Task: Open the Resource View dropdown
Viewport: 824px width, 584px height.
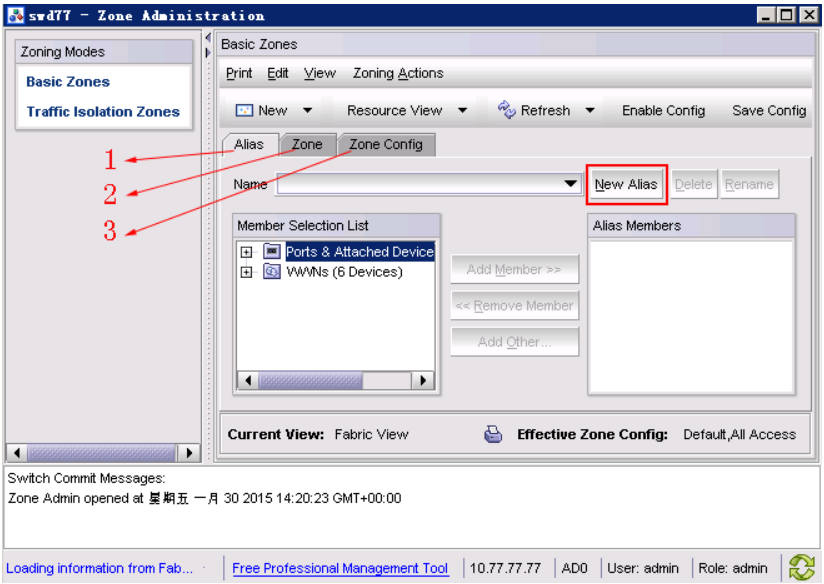Action: [462, 111]
